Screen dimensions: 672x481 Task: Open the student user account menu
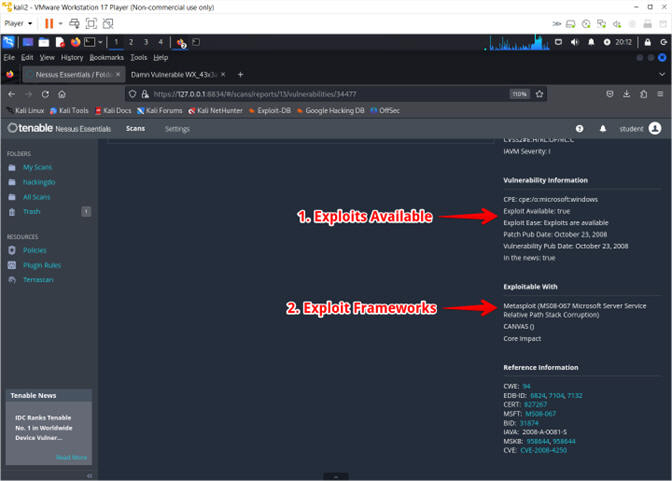(x=640, y=129)
